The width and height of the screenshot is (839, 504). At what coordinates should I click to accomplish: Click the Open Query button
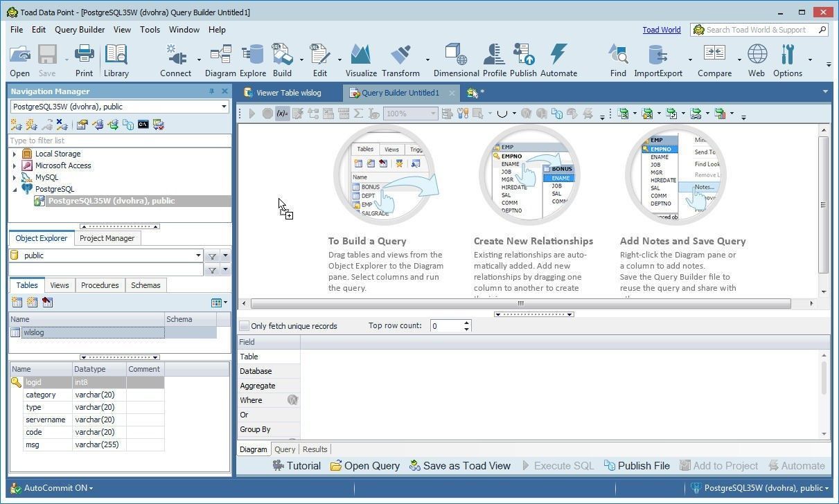point(365,466)
